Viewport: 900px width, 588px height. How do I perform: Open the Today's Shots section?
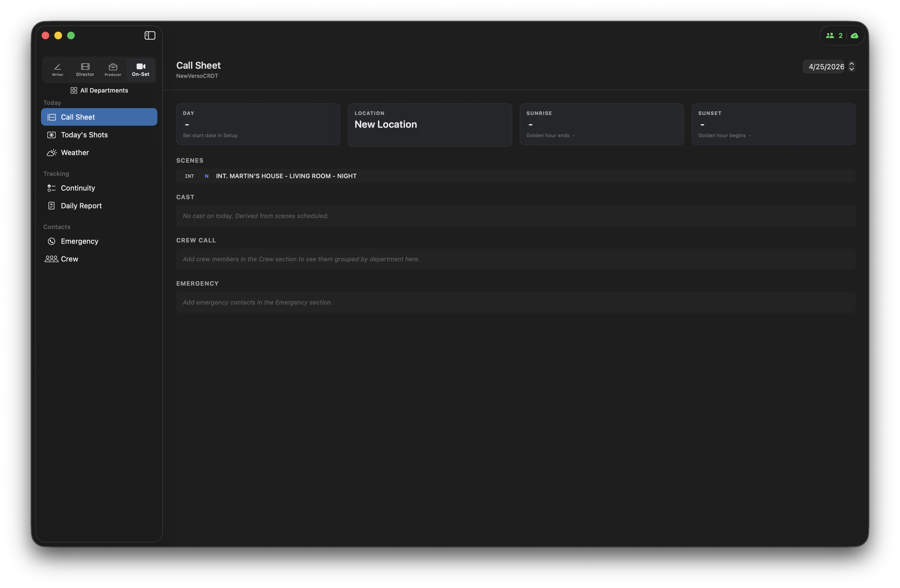84,135
